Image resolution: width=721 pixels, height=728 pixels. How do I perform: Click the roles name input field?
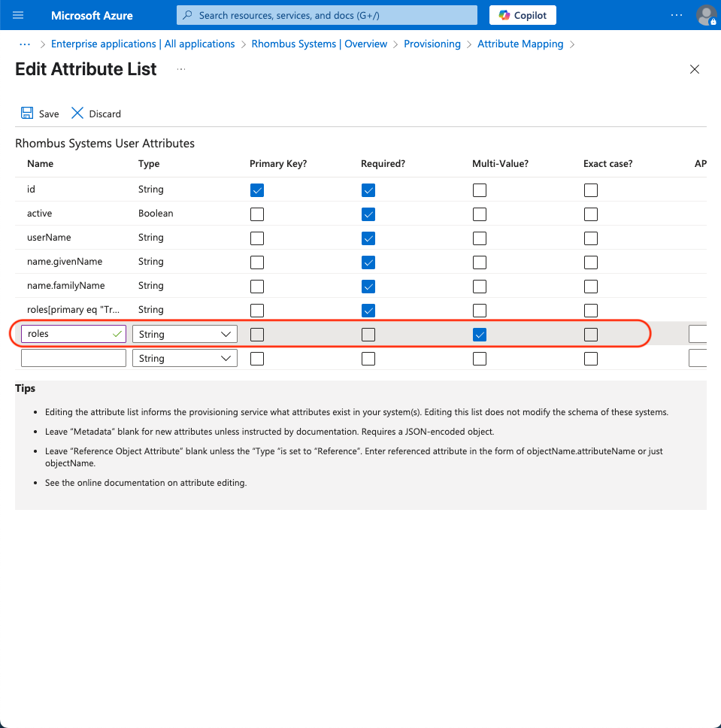pos(74,334)
